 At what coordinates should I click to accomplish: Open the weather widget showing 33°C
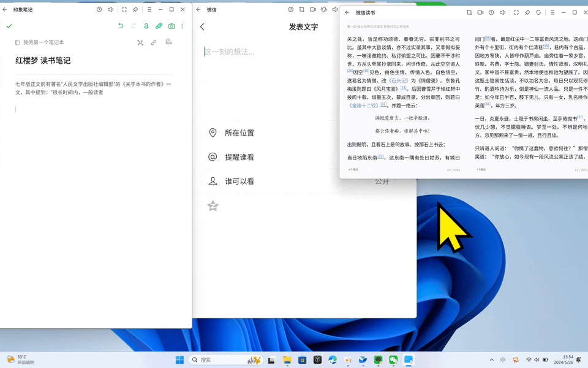(x=21, y=360)
